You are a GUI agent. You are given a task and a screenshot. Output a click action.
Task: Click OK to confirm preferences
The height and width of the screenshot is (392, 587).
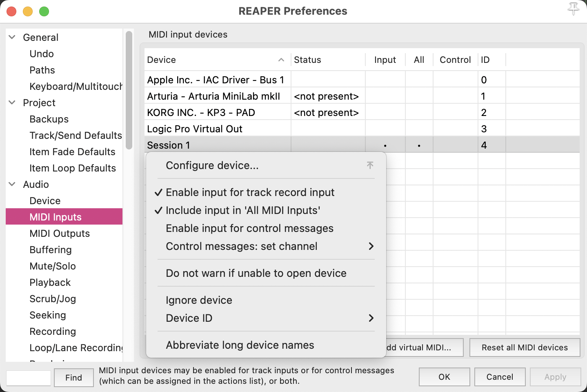[444, 377]
